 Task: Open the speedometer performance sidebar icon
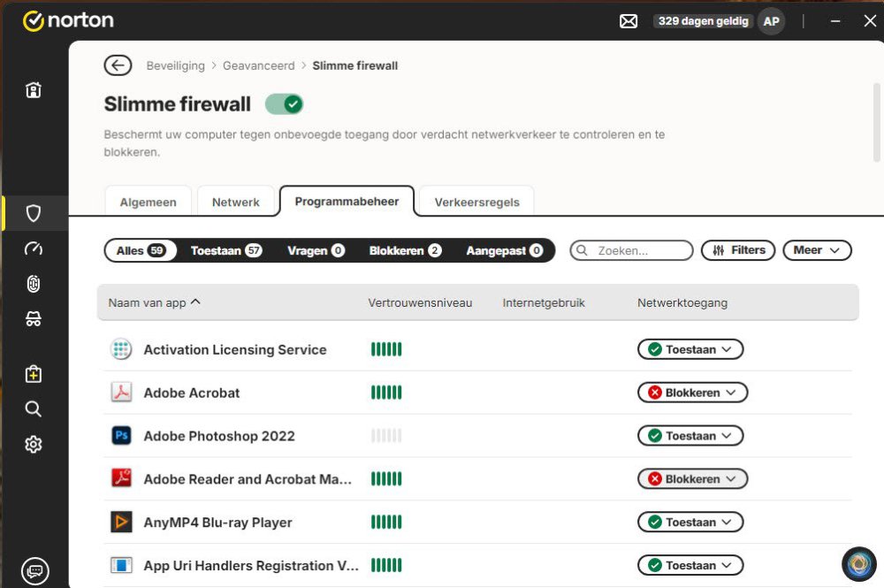(x=34, y=248)
